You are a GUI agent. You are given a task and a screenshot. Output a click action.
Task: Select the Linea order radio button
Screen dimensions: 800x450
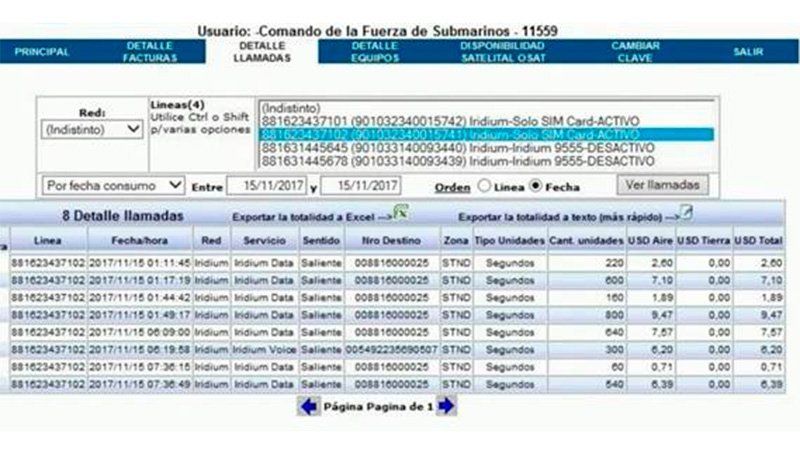tap(485, 186)
